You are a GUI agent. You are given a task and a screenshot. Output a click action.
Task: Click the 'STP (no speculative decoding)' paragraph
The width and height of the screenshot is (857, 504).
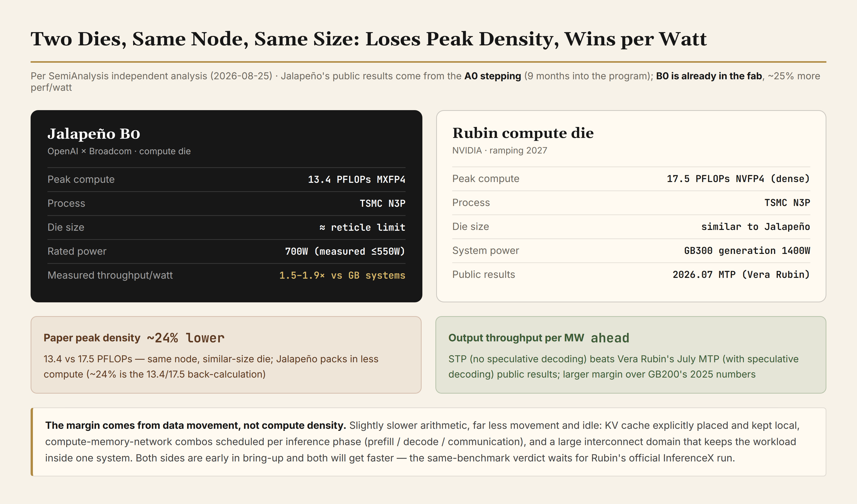(x=623, y=366)
